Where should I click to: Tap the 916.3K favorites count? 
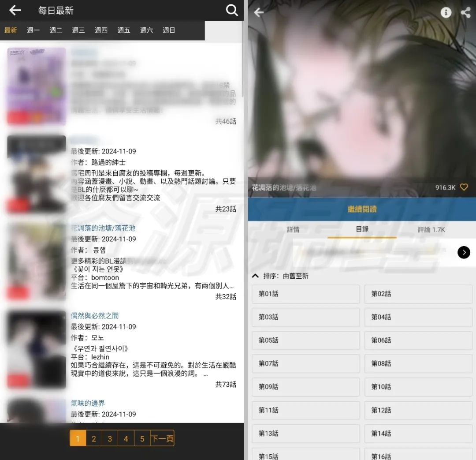coord(445,187)
